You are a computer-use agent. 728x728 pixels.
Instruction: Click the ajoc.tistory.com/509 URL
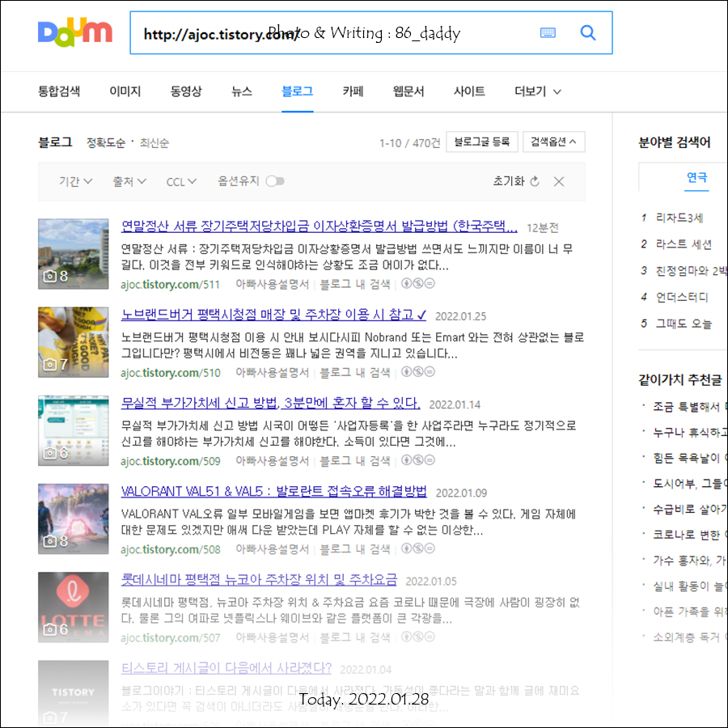(171, 460)
